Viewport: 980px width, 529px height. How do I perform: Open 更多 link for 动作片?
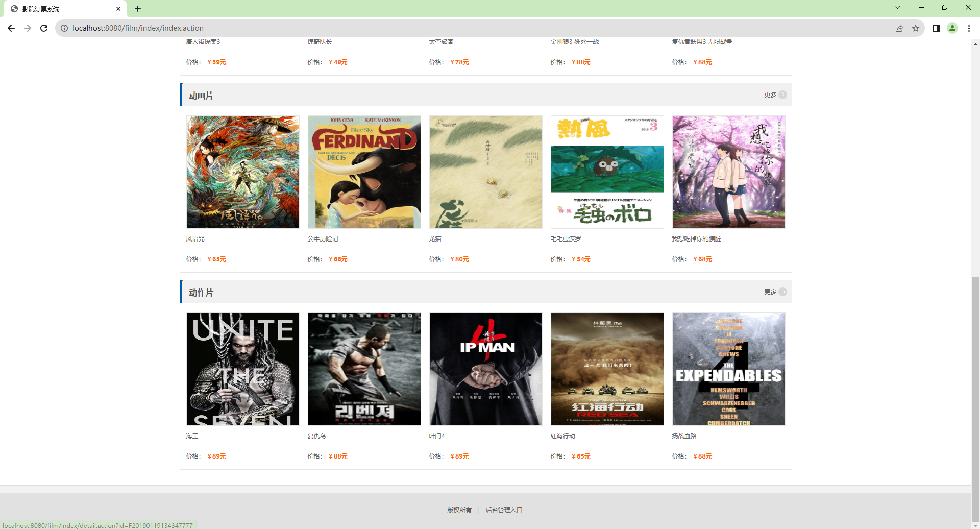[x=770, y=292]
